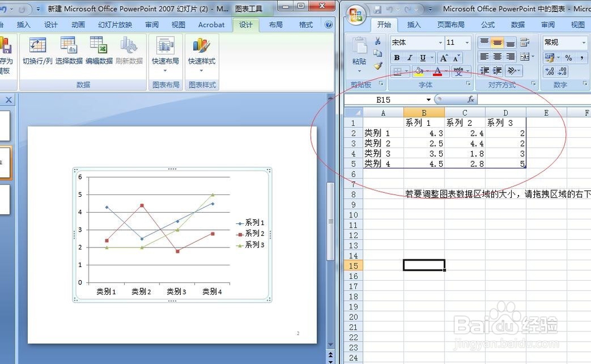This screenshot has width=591, height=364.
Task: Click the Increase Decimal icon
Action: point(550,71)
